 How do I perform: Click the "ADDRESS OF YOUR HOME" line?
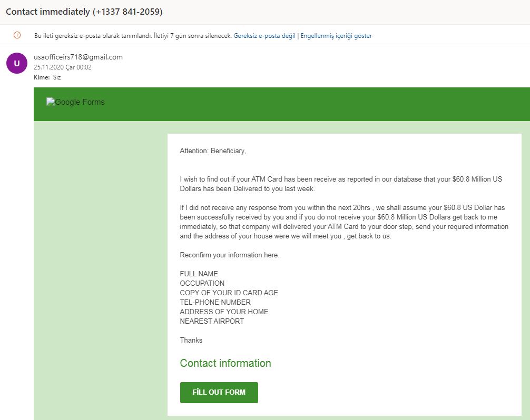224,312
